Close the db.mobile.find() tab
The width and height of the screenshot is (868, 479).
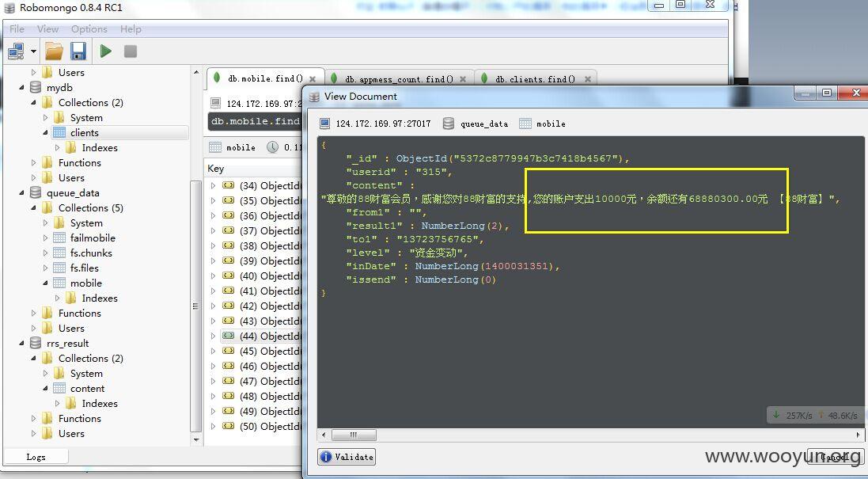tap(313, 79)
